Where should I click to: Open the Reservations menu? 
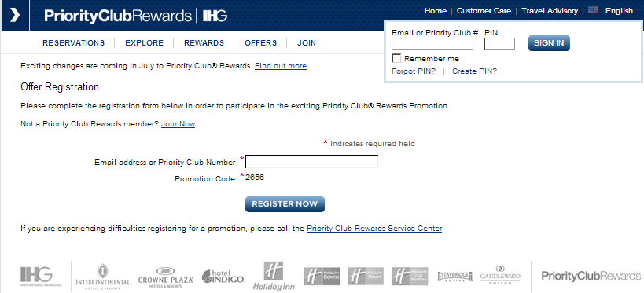pyautogui.click(x=73, y=42)
